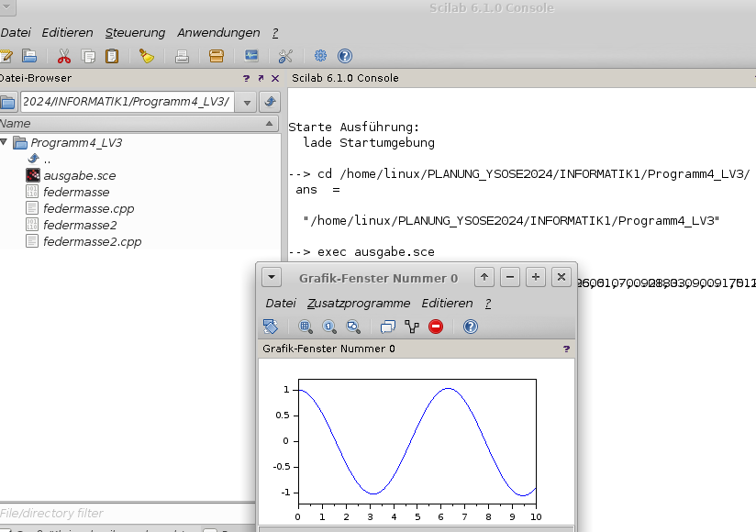
Task: Click the 'cd /home/linux/...' console command line
Action: tap(518, 174)
